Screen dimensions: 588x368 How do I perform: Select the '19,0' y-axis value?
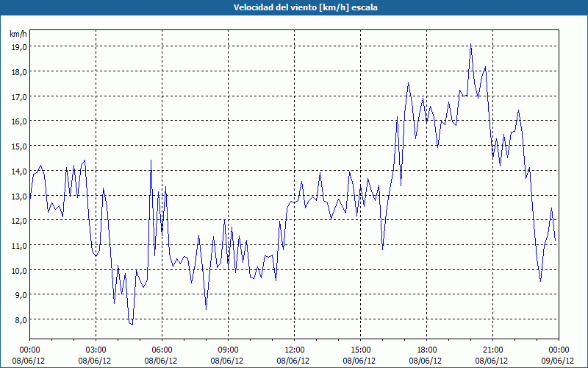(x=19, y=46)
